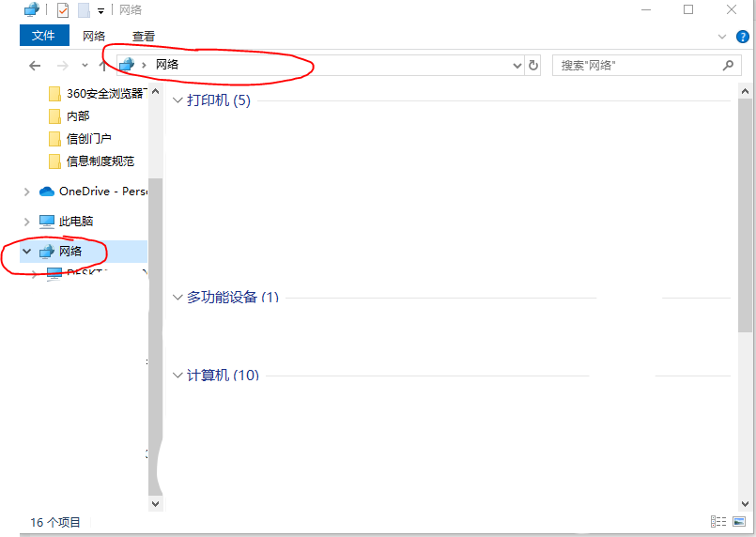Click the 16 个项目 status text
The image size is (756, 537).
coord(55,522)
